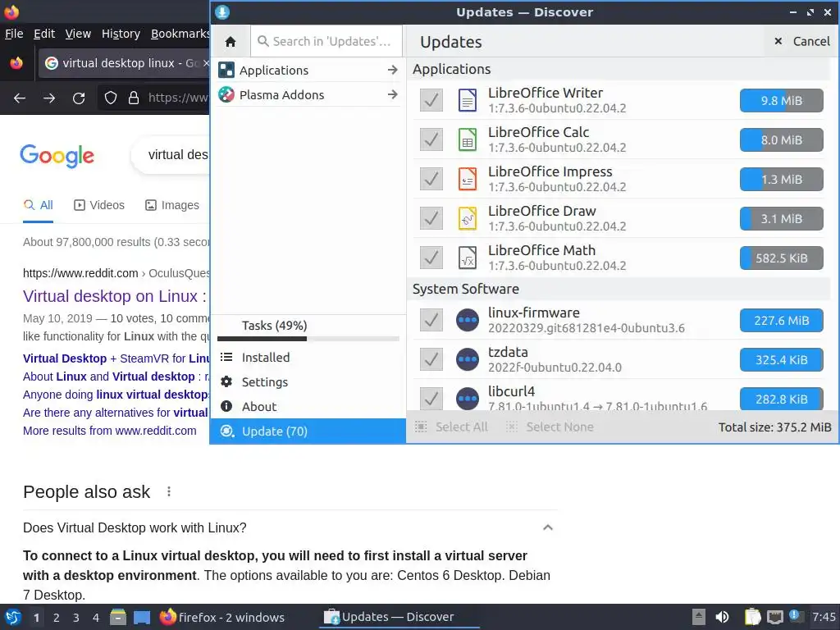The height and width of the screenshot is (630, 840).
Task: Open the application launcher menu in taskbar
Action: click(13, 617)
